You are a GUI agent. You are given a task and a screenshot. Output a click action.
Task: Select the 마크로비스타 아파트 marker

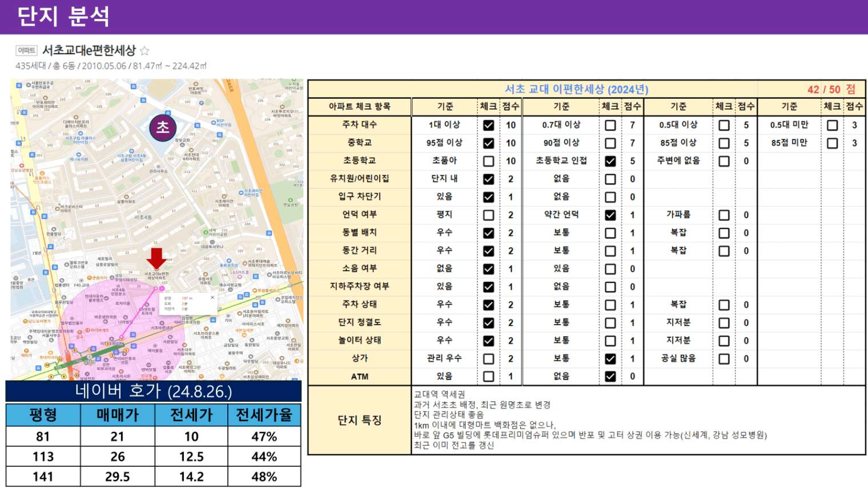[x=57, y=208]
